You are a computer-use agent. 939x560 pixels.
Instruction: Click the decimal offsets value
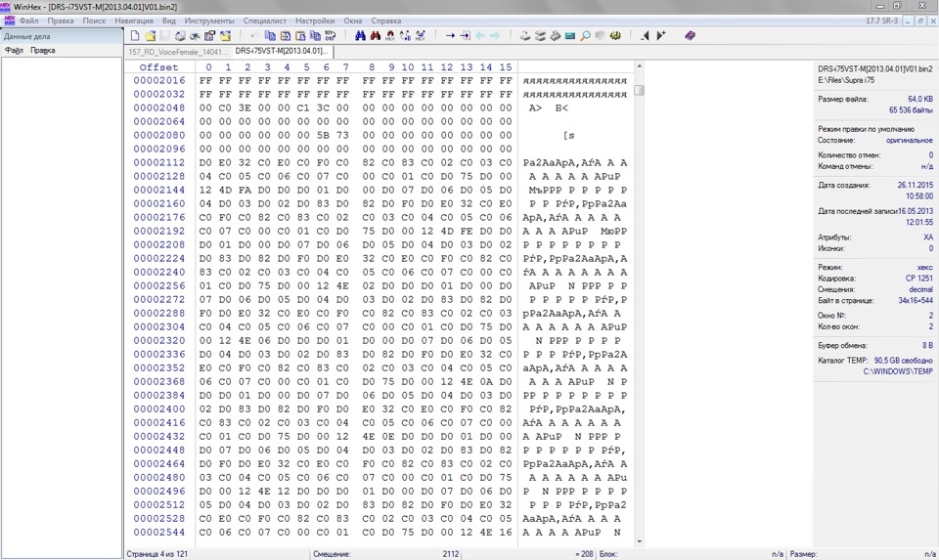coord(920,289)
